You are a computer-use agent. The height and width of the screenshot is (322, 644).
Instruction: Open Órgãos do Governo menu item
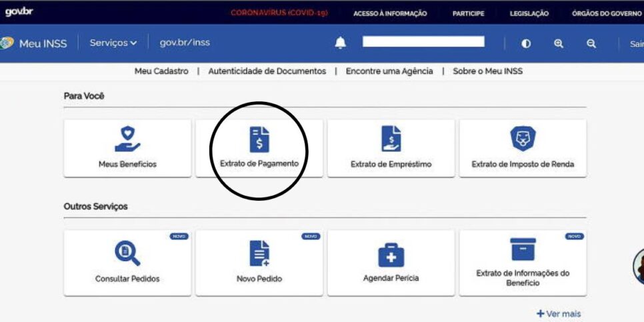tap(606, 13)
